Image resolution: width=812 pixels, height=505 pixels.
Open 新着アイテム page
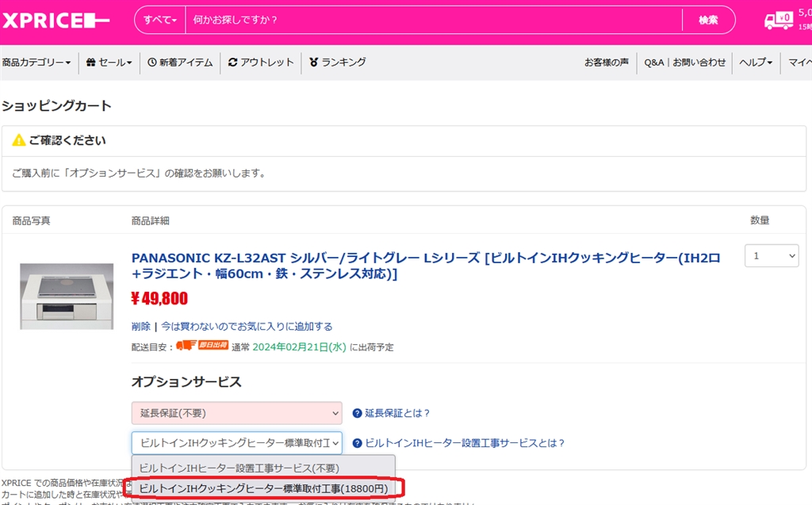tap(180, 62)
